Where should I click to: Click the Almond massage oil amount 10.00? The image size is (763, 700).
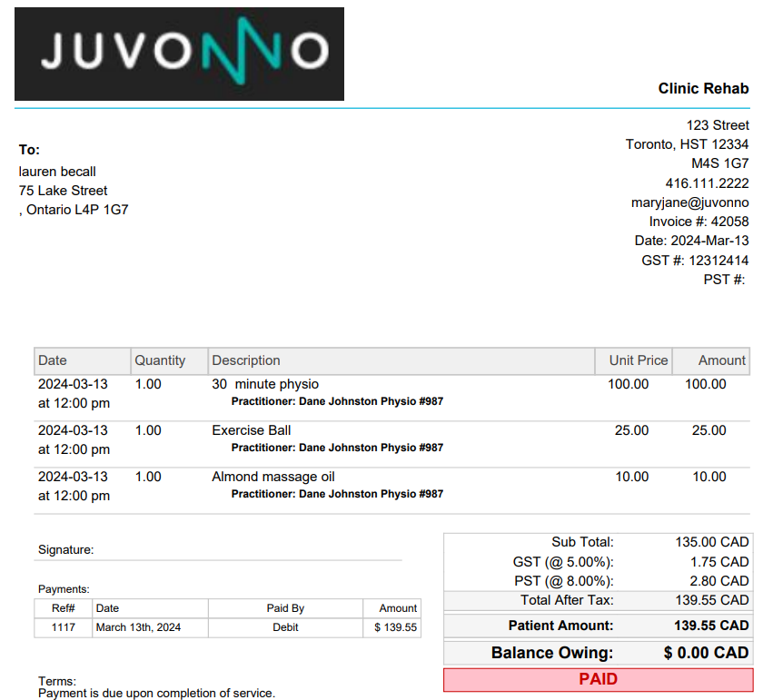click(x=709, y=477)
